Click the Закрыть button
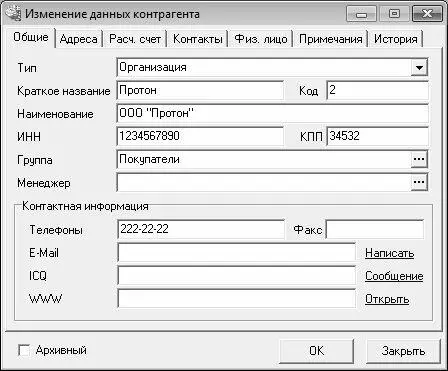This screenshot has width=448, height=371. coord(403,351)
